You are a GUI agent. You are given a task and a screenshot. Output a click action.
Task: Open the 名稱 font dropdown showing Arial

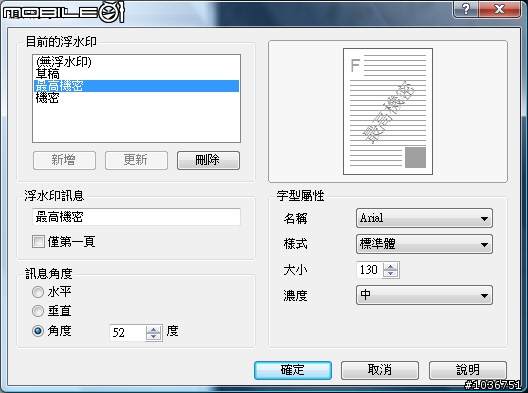point(424,218)
